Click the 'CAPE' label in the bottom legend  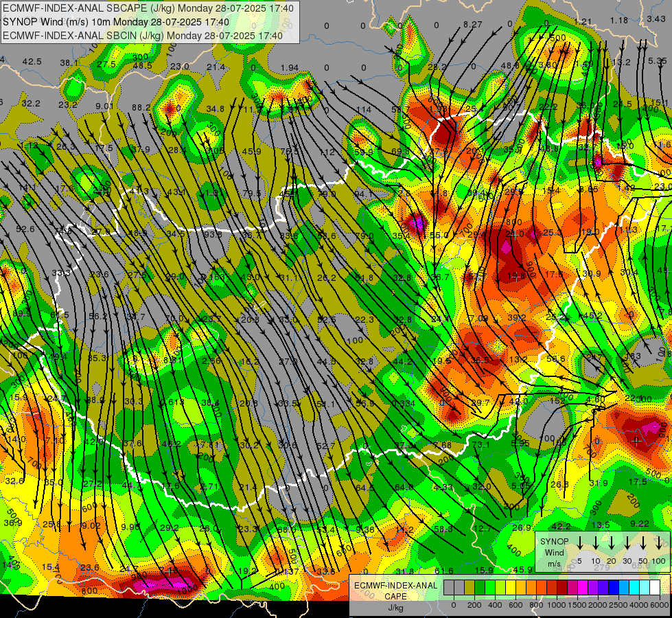point(395,597)
